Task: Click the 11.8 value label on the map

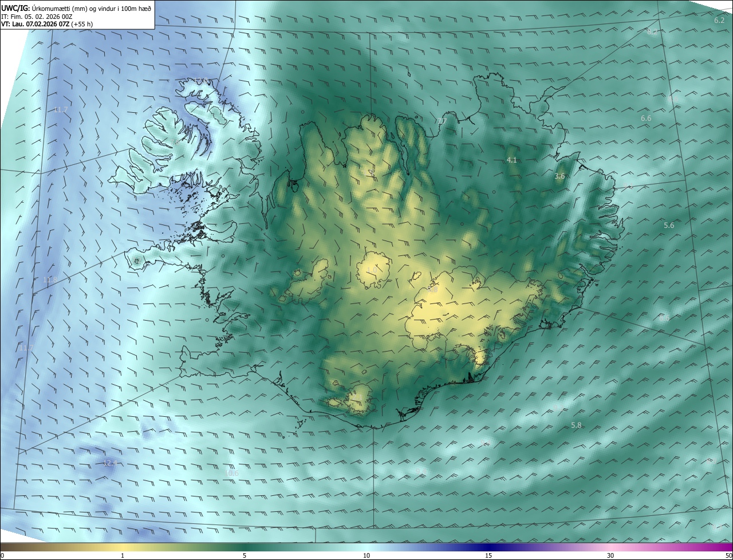Action: pos(50,279)
